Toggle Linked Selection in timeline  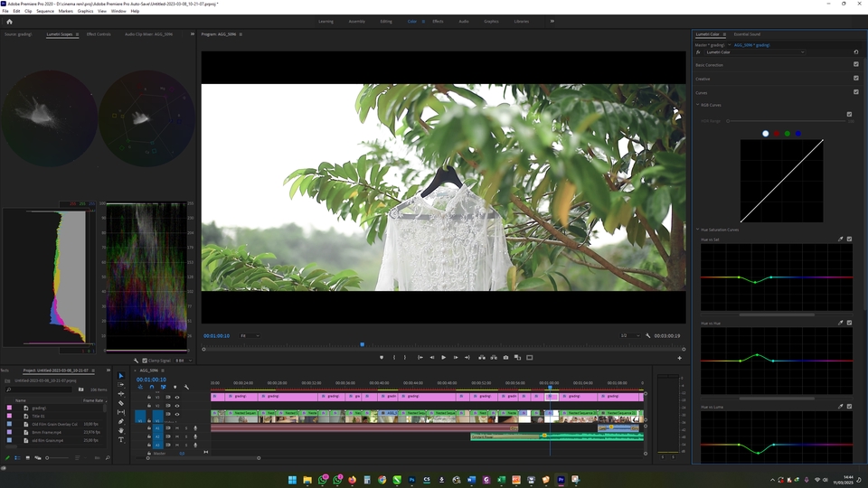(x=164, y=387)
